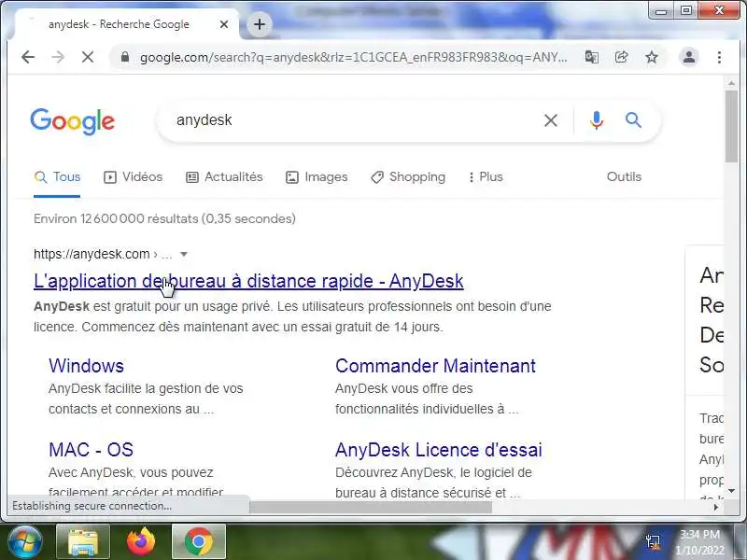Switch to Vidéos results tab
747x560 pixels.
coord(133,177)
